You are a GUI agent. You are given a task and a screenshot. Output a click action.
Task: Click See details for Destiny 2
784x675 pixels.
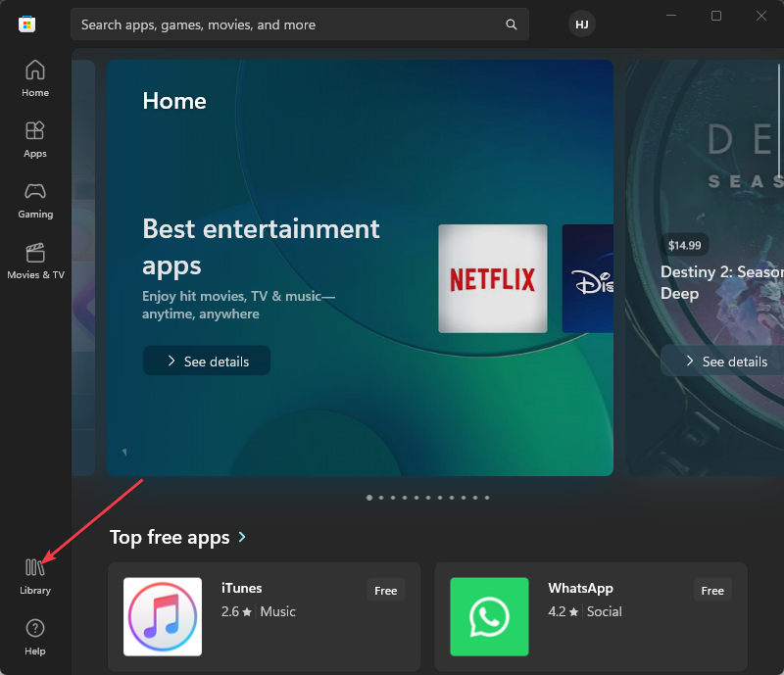pos(724,361)
